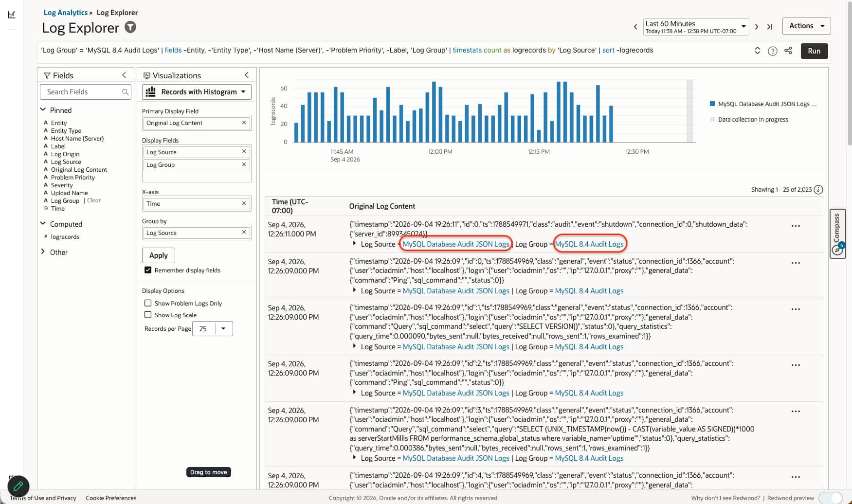Open MySQL Database Audit JSON Logs link in shutdown record
852x504 pixels.
tap(456, 244)
